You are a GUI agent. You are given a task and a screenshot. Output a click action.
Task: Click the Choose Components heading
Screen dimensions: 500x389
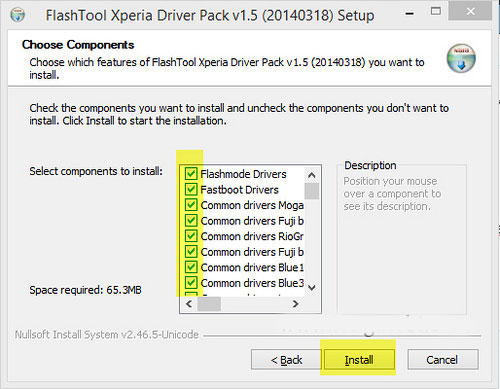[x=78, y=45]
